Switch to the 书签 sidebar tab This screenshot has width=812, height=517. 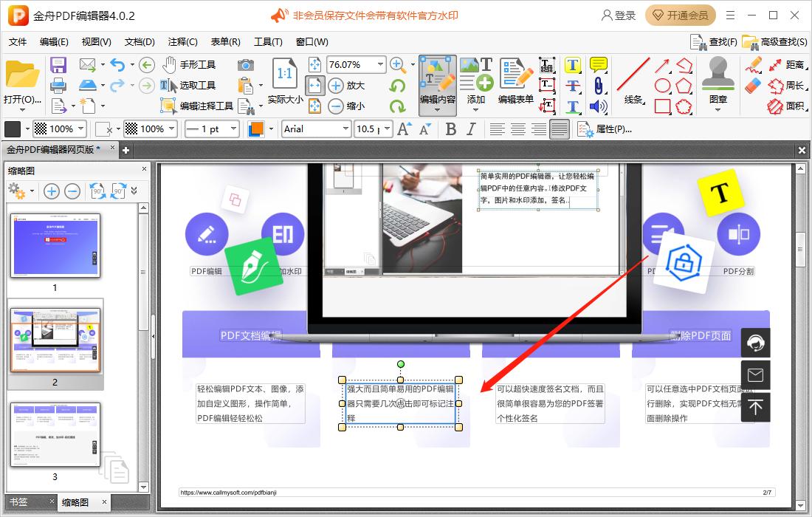(x=20, y=501)
